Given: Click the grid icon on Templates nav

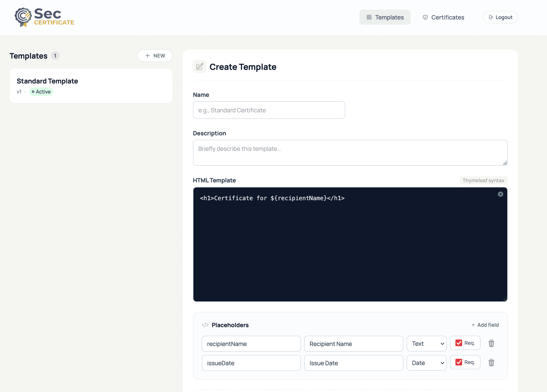Looking at the screenshot, I should 369,17.
